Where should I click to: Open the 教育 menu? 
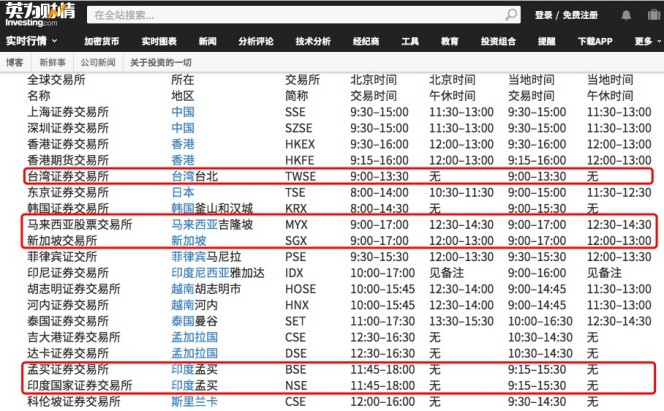pyautogui.click(x=450, y=41)
